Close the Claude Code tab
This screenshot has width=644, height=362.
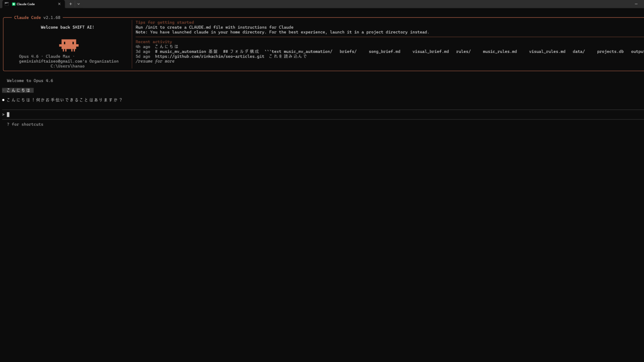[x=59, y=4]
